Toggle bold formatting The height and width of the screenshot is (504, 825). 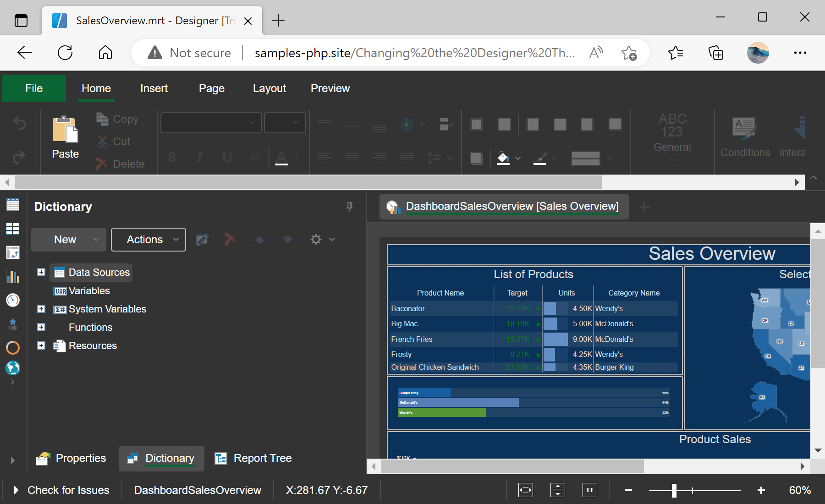[x=172, y=158]
